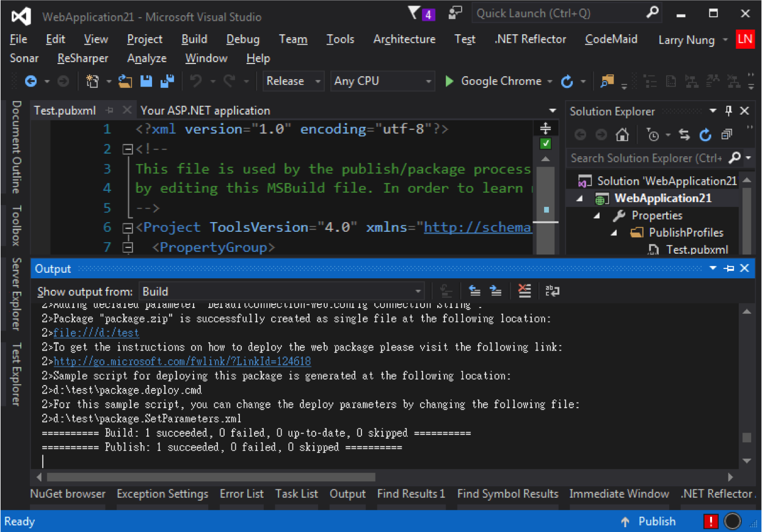Screen dimensions: 762x532
Task: Pin the Test.pubxml tab
Action: 110,110
